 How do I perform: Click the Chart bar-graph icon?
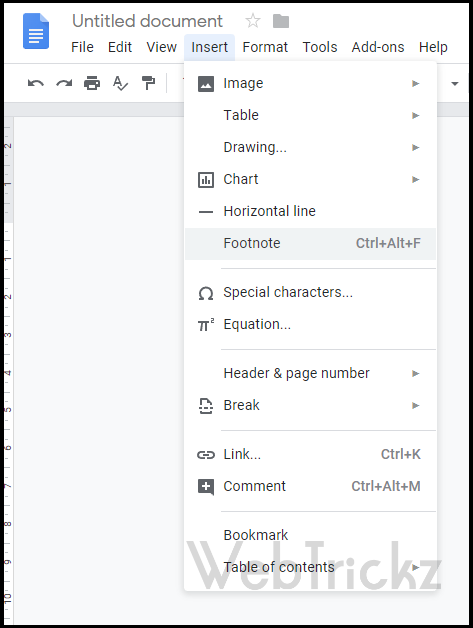click(206, 180)
